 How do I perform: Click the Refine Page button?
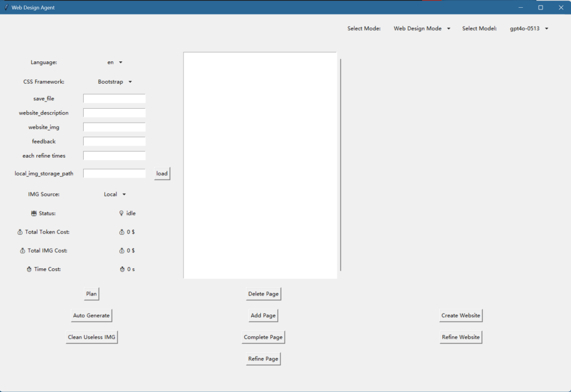click(x=263, y=359)
